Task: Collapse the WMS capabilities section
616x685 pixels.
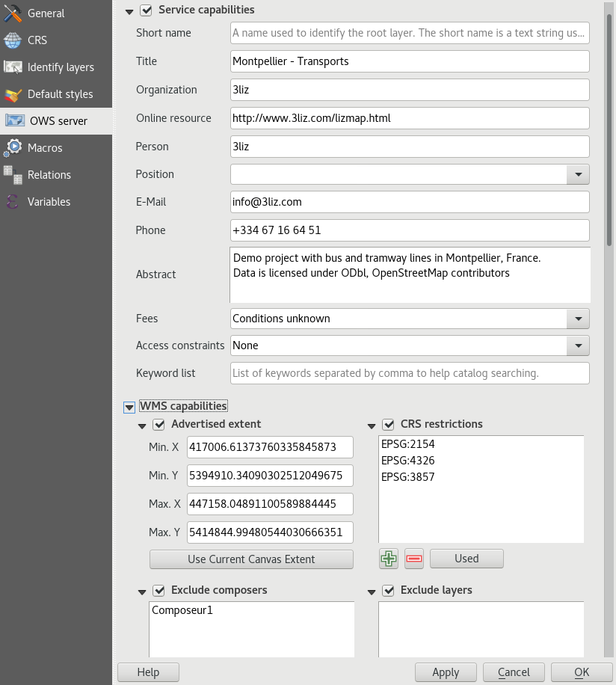Action: coord(129,408)
